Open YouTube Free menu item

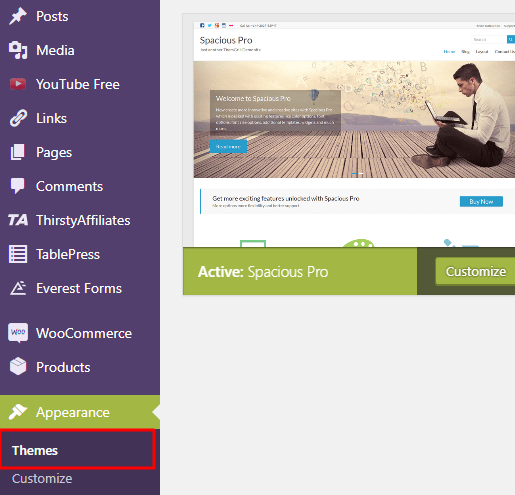point(80,84)
